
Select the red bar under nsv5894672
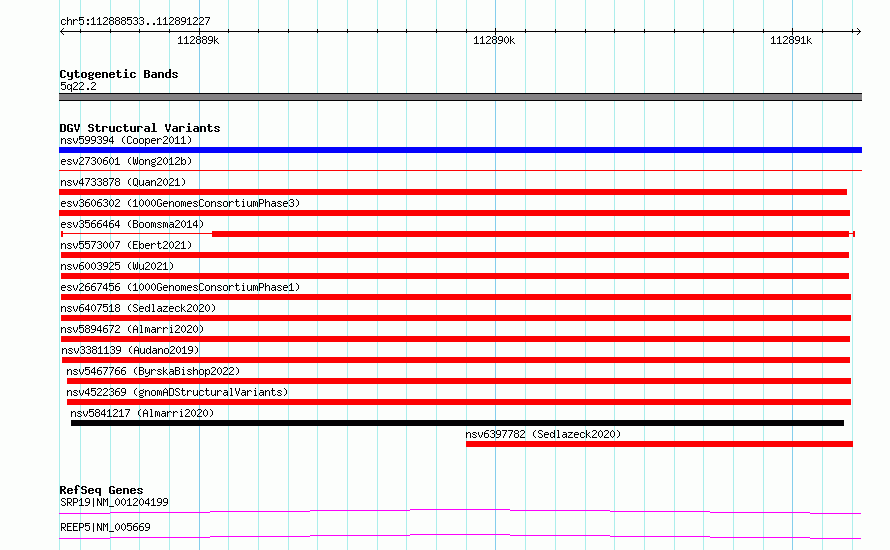[455, 339]
